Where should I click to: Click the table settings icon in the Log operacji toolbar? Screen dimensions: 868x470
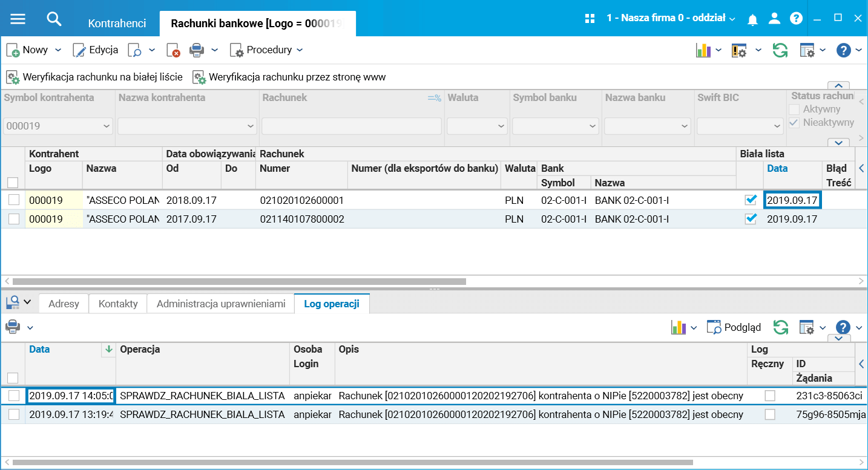click(807, 328)
